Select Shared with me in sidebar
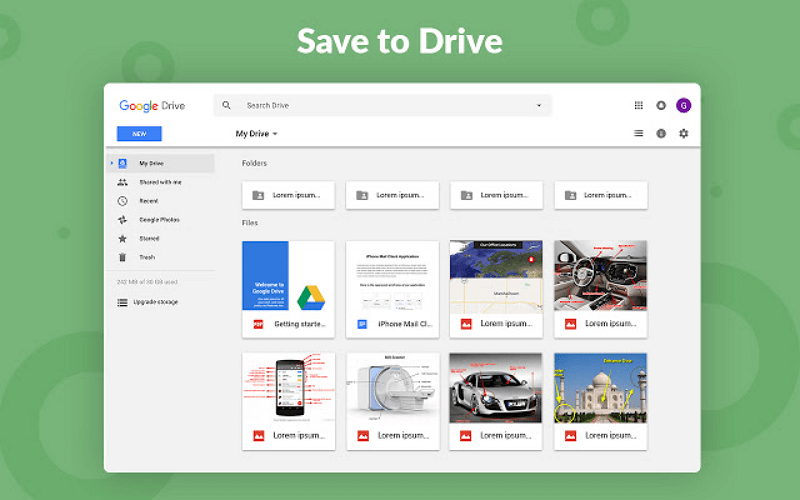Viewport: 800px width, 500px height. click(160, 182)
